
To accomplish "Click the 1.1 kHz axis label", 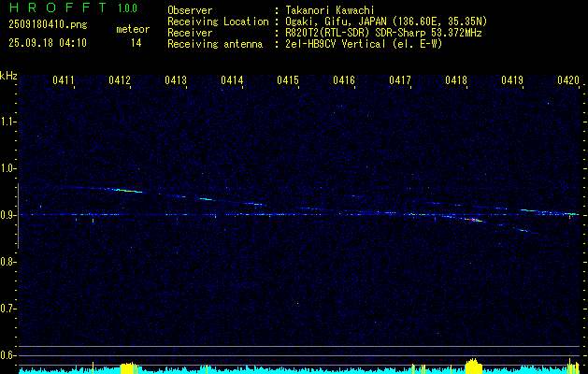I will [x=7, y=122].
